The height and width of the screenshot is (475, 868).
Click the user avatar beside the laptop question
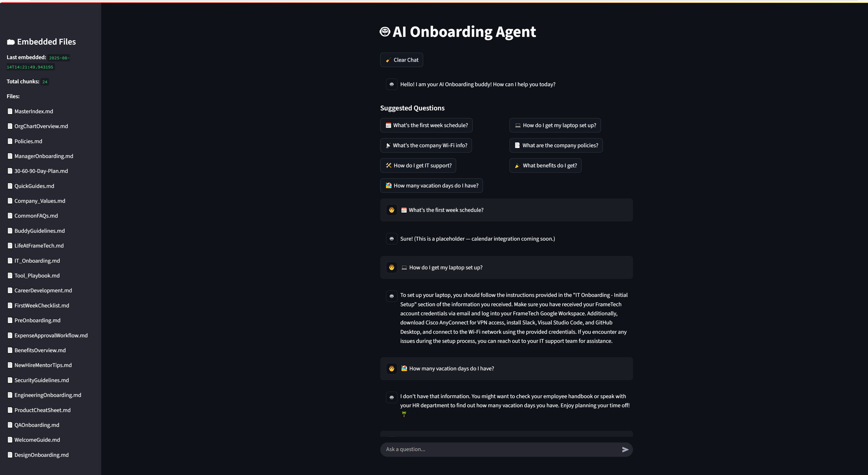click(x=391, y=267)
